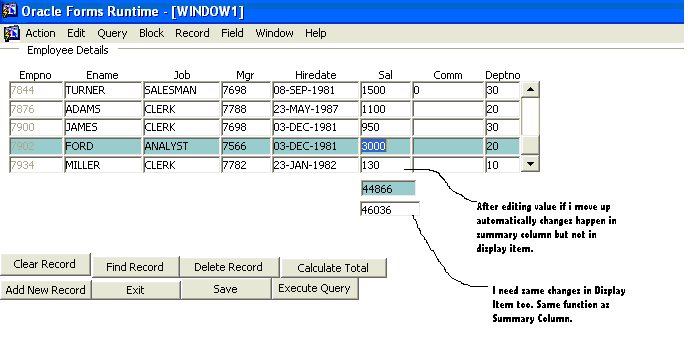Click the Hiredate field 23-MAY-1987
This screenshot has width=688, height=360.
point(315,109)
